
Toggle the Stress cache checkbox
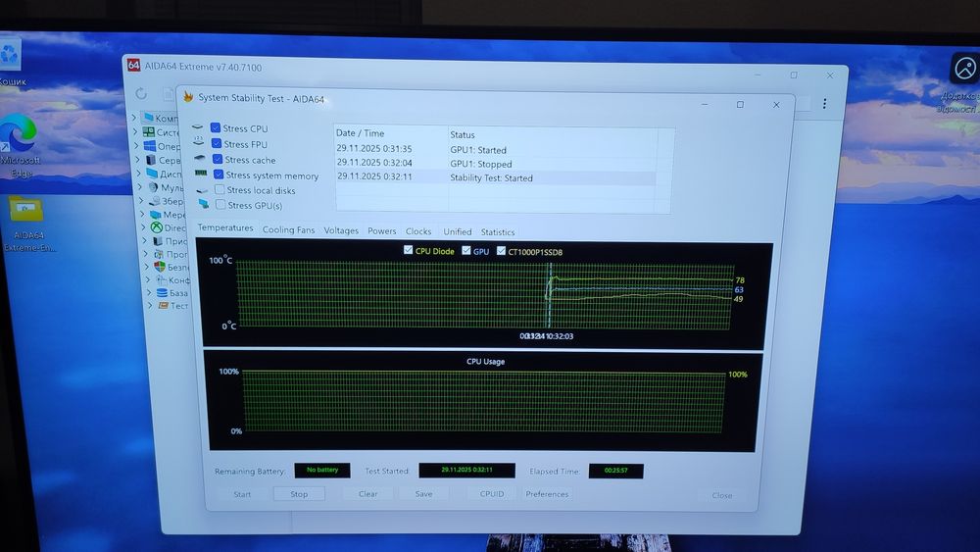(218, 159)
